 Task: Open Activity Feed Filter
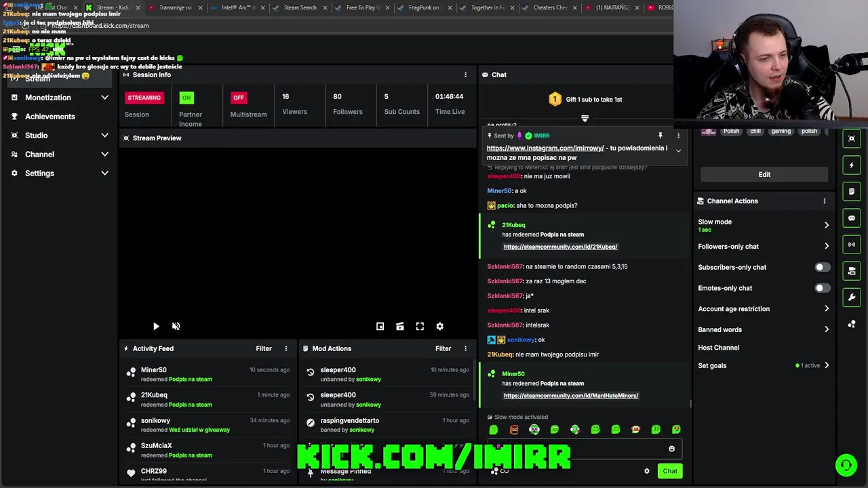click(x=264, y=348)
